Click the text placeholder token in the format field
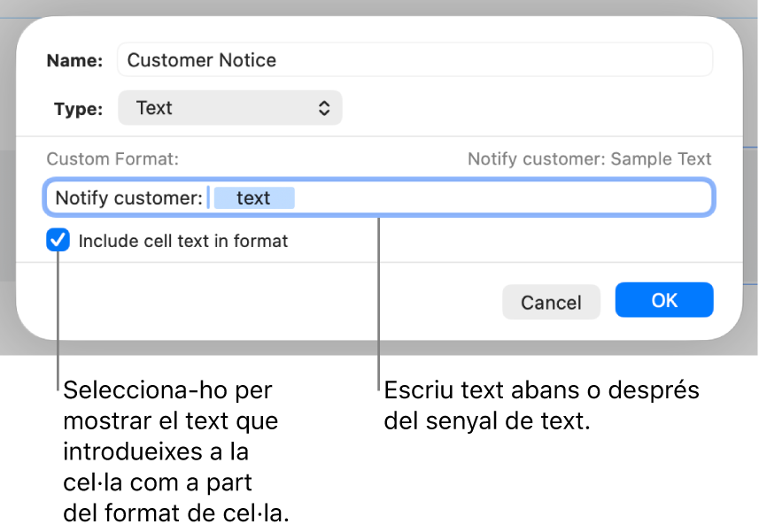This screenshot has height=532, width=759. pos(254,197)
